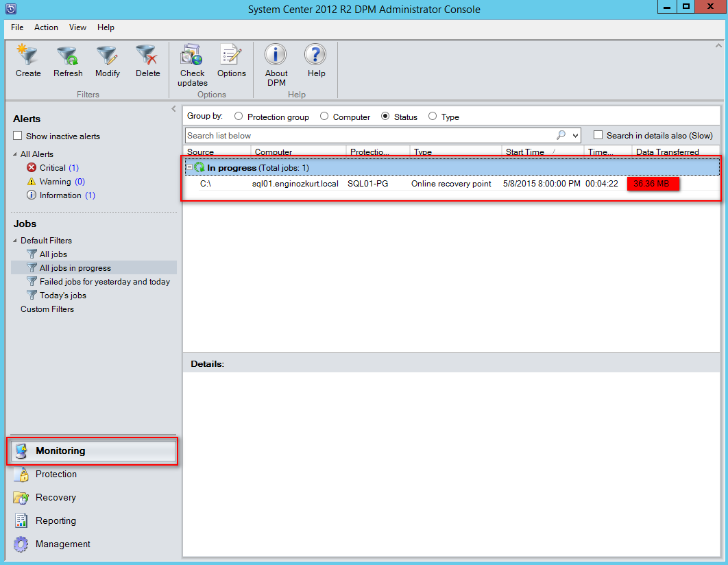Sort by Type column header
The width and height of the screenshot is (728, 565).
pyautogui.click(x=455, y=152)
